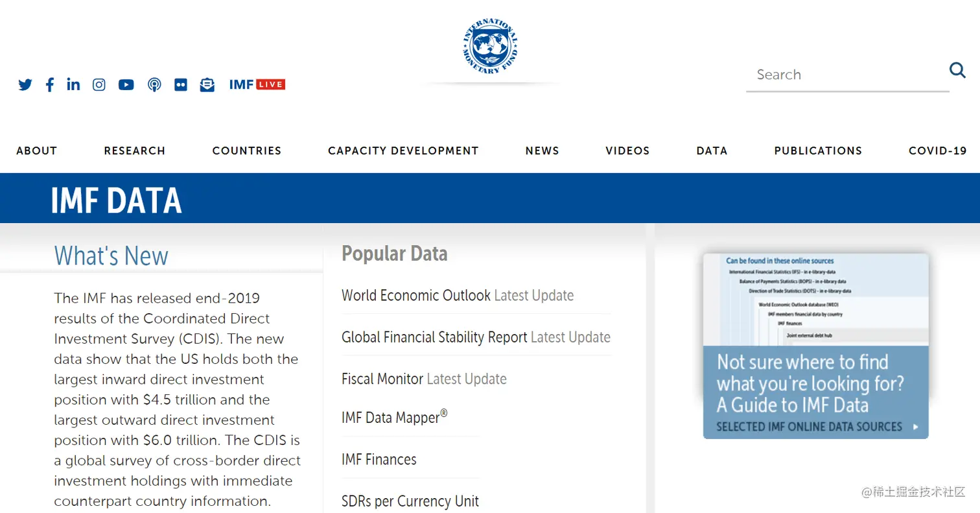Open the Fiscal Monitor link

click(382, 379)
